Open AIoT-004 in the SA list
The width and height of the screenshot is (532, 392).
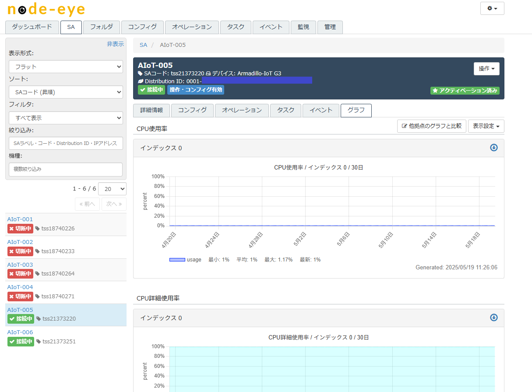point(20,287)
